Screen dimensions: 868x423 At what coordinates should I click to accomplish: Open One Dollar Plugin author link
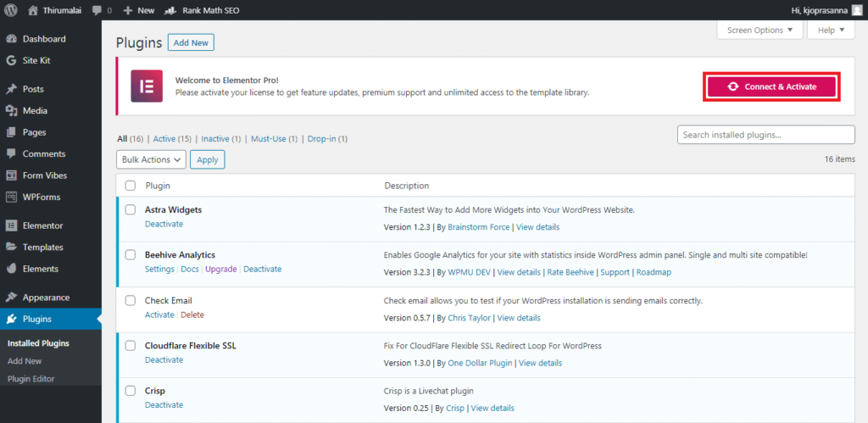click(x=480, y=363)
